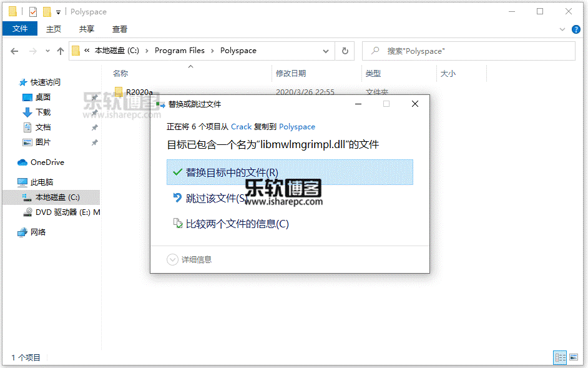Open the 文件 menu tab
The image size is (588, 368).
(20, 29)
